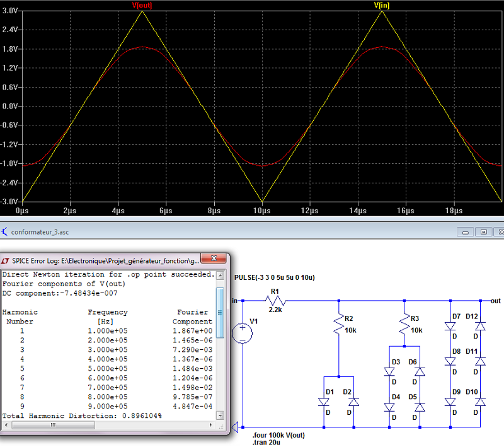Screen dimensions: 504x447
Task: Click the 10µs time axis label
Action: tap(262, 211)
